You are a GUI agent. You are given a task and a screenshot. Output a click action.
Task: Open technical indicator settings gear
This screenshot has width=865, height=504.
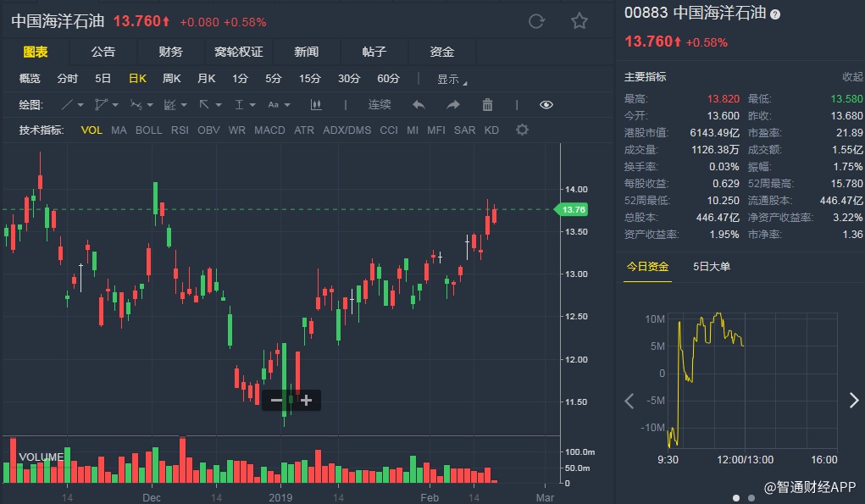coord(522,130)
